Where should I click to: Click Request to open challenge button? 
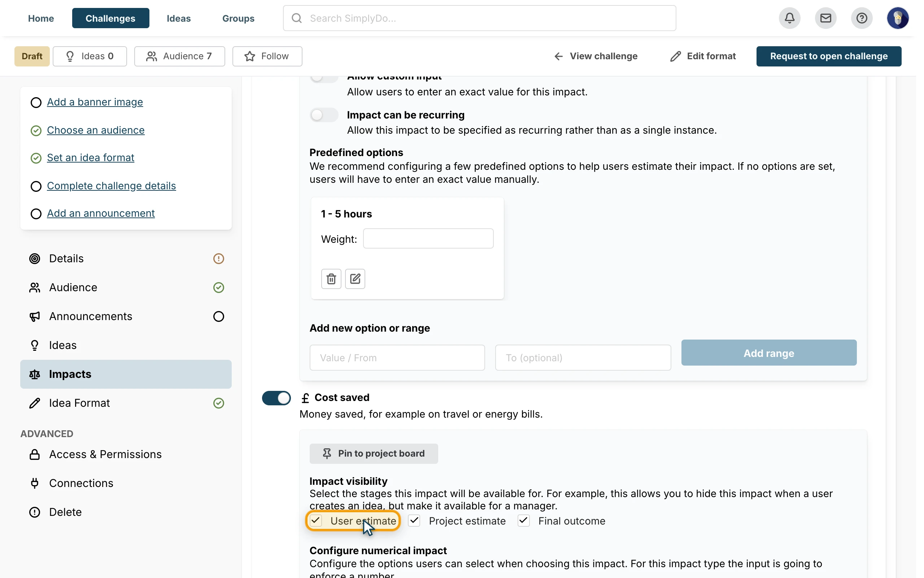point(829,56)
